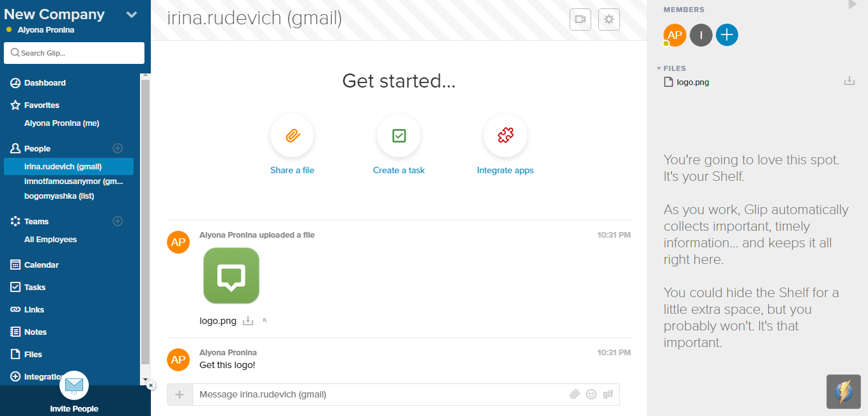Click the Share a file paperclip icon
Screen dimensions: 868x416
[x=292, y=135]
